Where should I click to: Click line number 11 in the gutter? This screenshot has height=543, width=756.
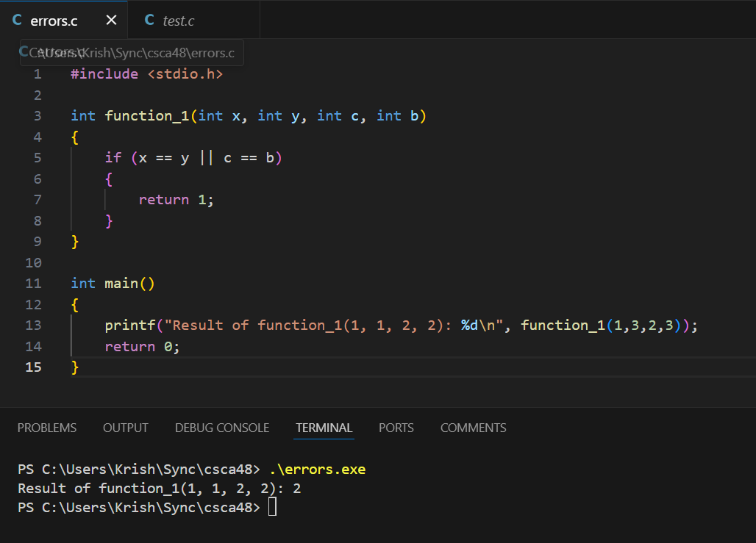coord(34,283)
